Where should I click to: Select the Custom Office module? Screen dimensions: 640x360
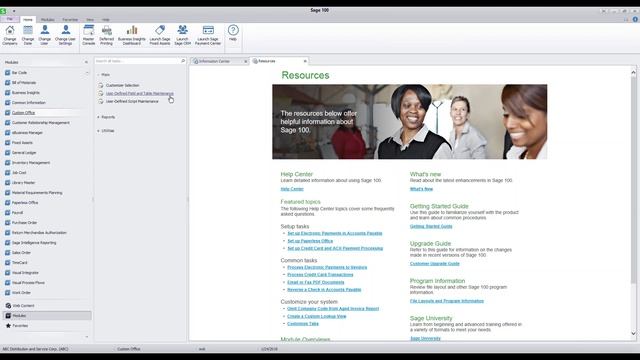coord(23,113)
